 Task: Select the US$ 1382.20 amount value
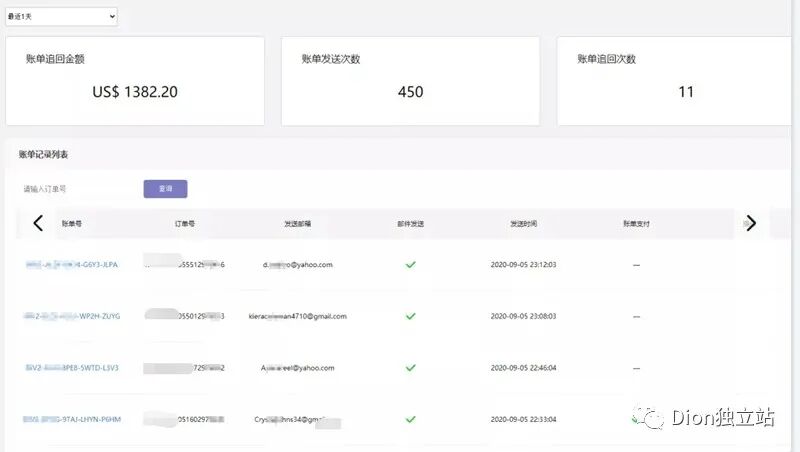point(135,92)
